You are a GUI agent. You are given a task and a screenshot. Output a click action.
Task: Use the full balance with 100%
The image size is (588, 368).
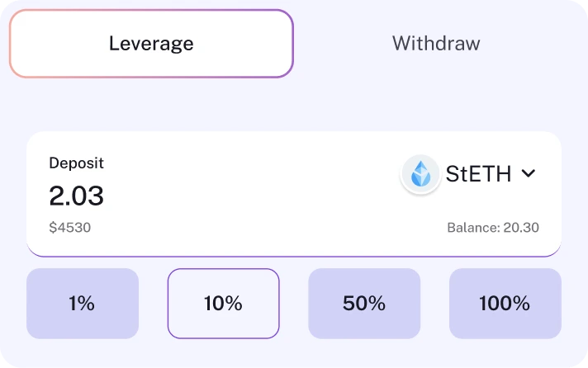[505, 304]
